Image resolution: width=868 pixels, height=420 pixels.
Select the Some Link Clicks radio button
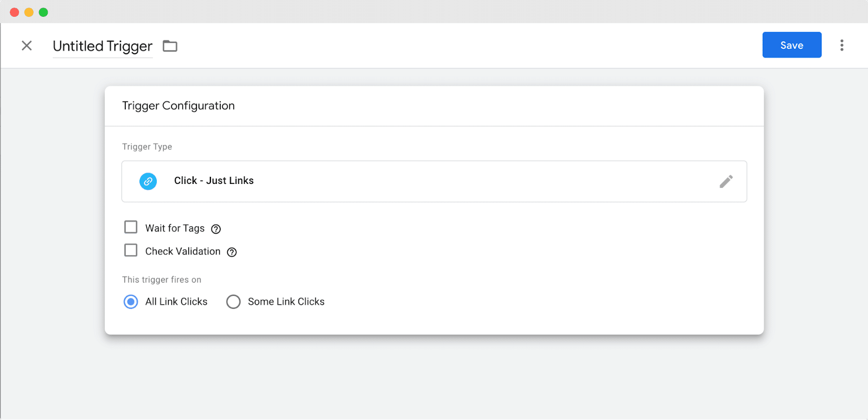tap(233, 302)
